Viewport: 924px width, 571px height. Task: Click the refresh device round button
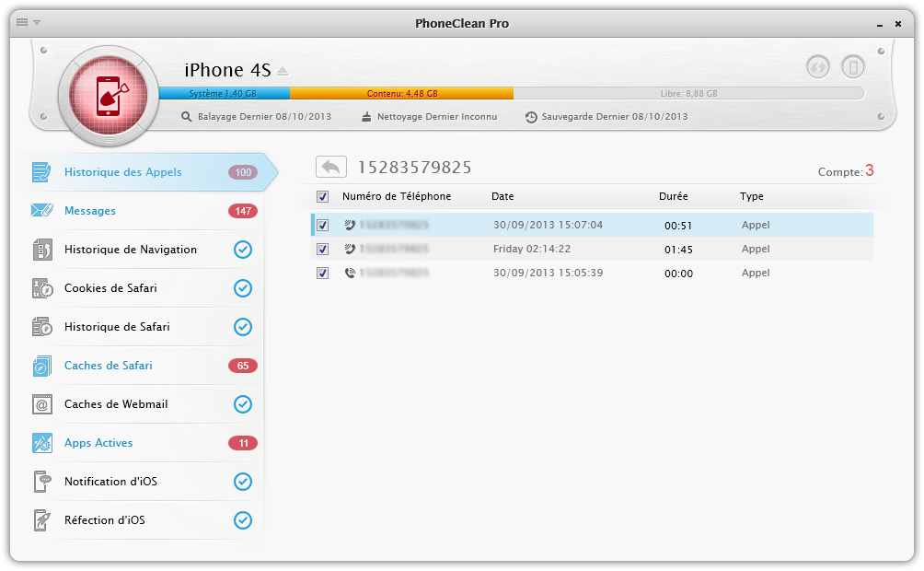click(x=818, y=67)
